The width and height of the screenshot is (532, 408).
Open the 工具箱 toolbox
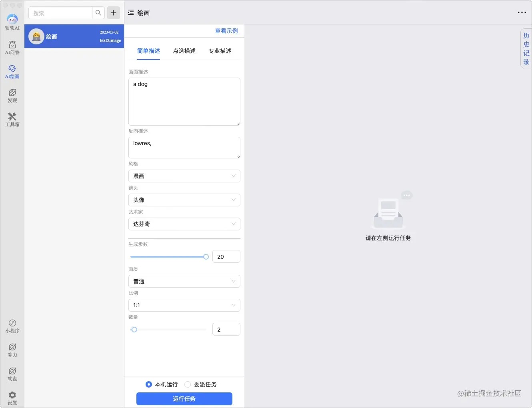(x=12, y=120)
